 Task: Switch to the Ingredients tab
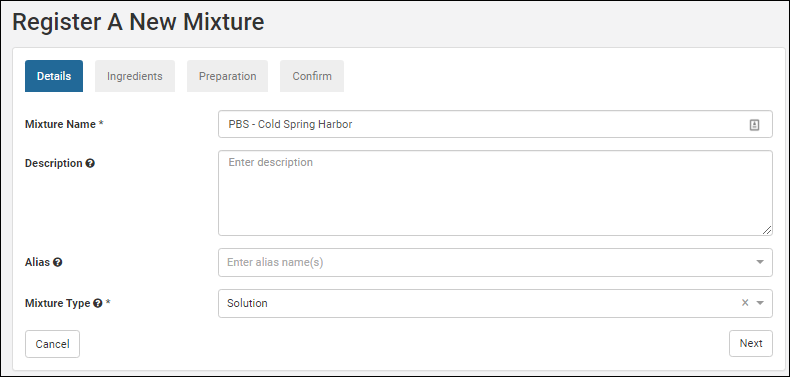[x=135, y=76]
